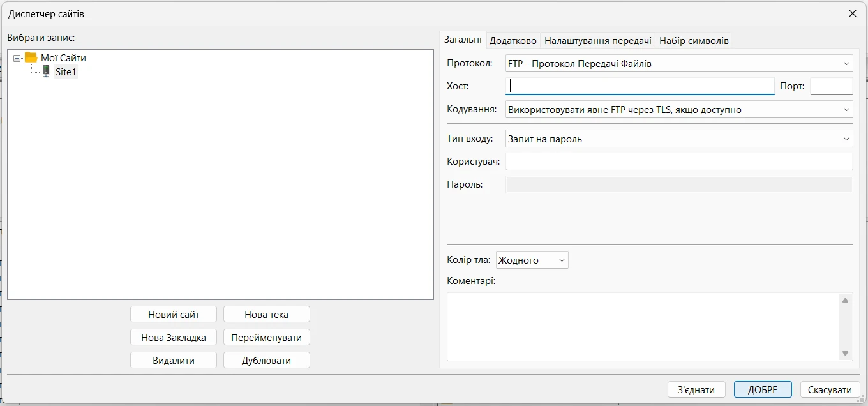Open the Колір тла dropdown
The image size is (868, 406).
coord(532,260)
